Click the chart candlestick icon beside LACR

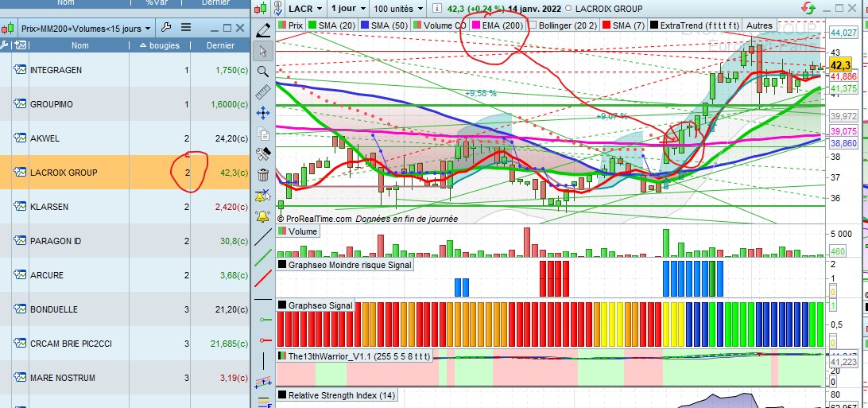point(261,9)
